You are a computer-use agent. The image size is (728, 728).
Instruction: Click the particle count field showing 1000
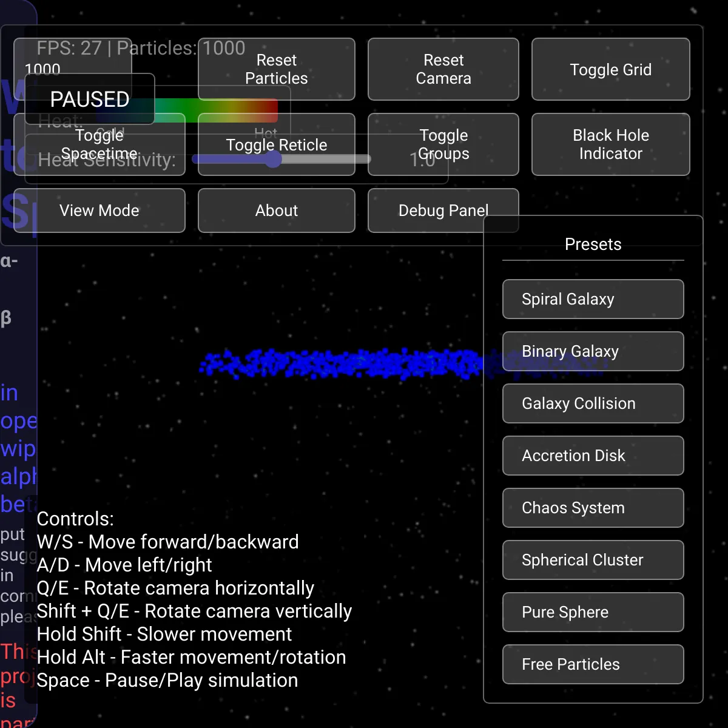[73, 69]
